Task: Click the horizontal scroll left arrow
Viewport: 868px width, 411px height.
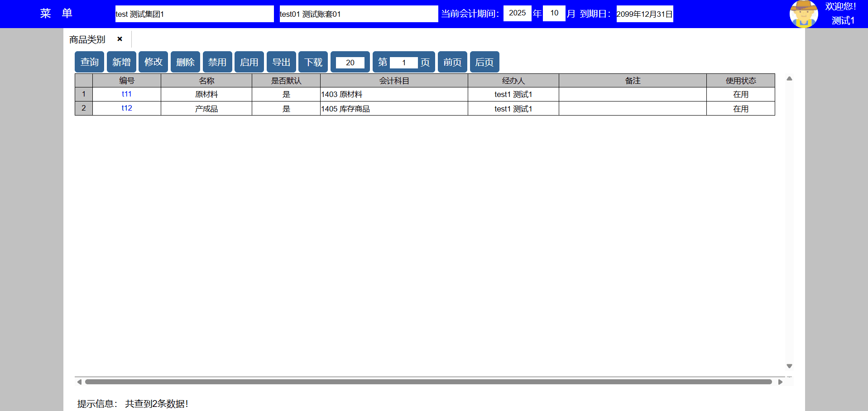Action: [x=79, y=382]
